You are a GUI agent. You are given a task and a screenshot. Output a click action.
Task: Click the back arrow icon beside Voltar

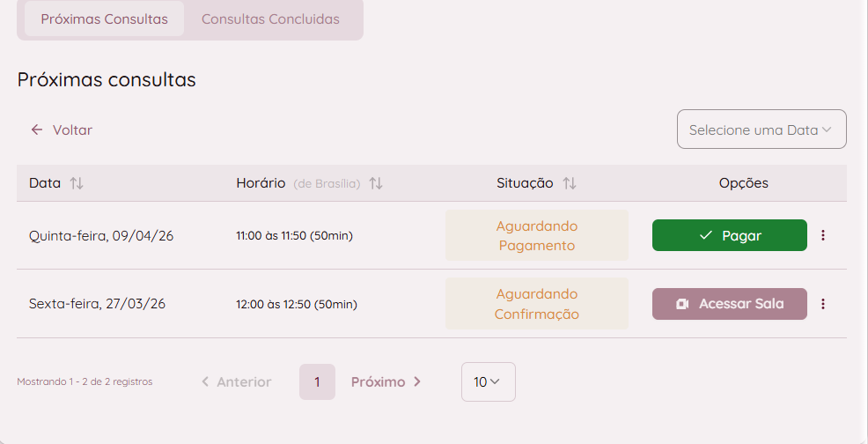37,129
